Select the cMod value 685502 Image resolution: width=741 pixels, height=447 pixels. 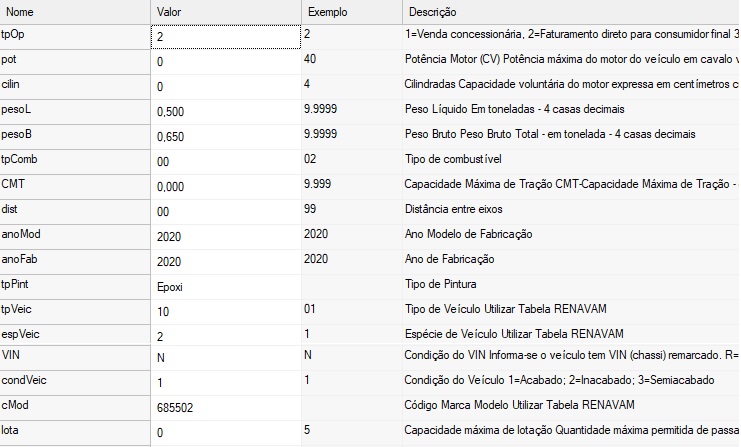point(225,409)
